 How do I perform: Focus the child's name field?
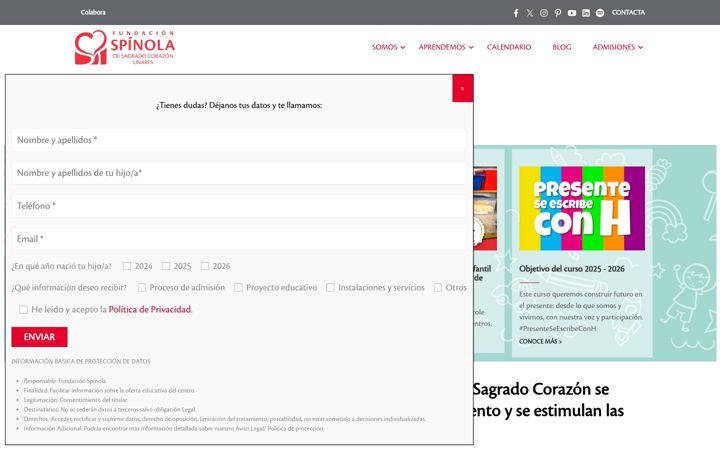point(239,173)
